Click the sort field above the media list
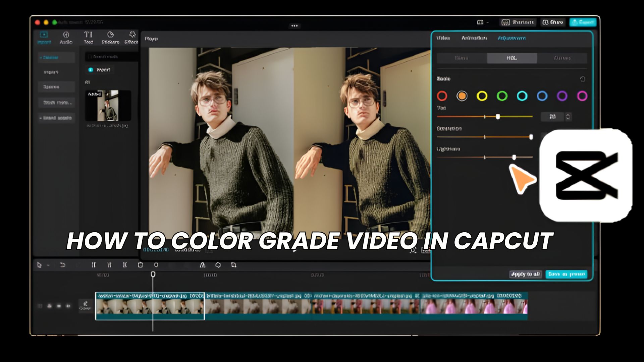The image size is (644, 362). click(111, 57)
